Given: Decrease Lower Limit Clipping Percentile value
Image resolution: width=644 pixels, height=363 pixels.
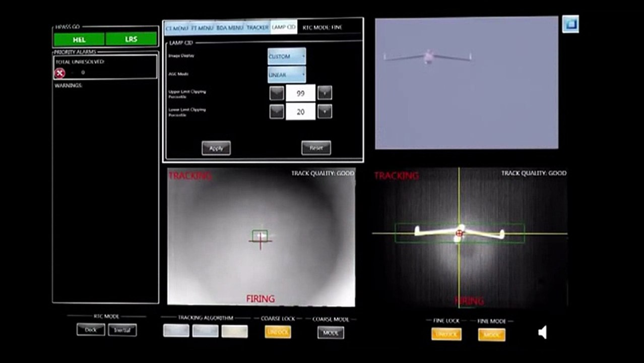Looking at the screenshot, I should [x=277, y=111].
